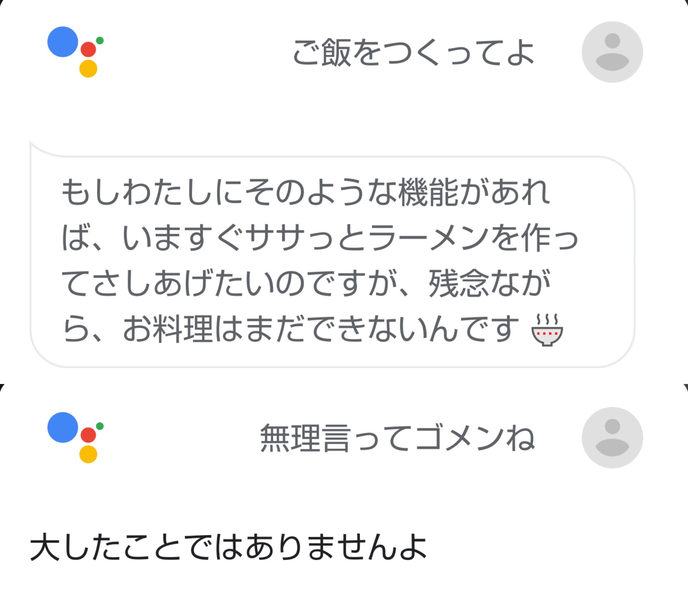Click the yellow dot of the top Assistant logo
The image size is (688, 616).
pos(88,68)
